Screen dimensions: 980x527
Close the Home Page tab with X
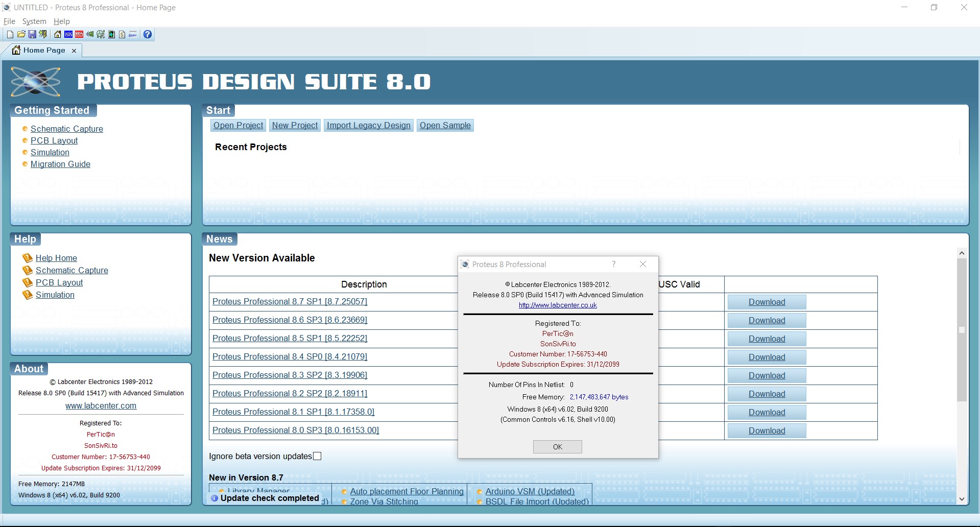(x=74, y=51)
